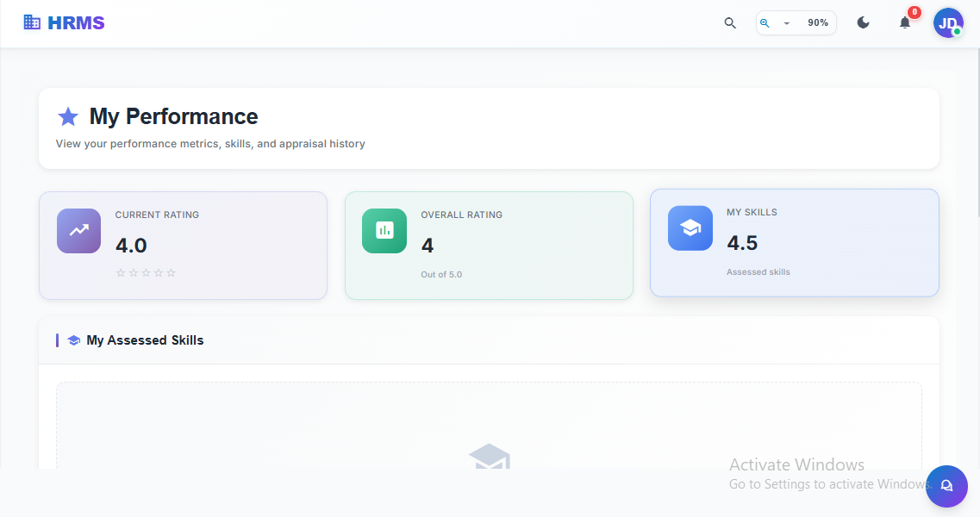This screenshot has height=517, width=980.
Task: Open notifications bell
Action: (904, 23)
